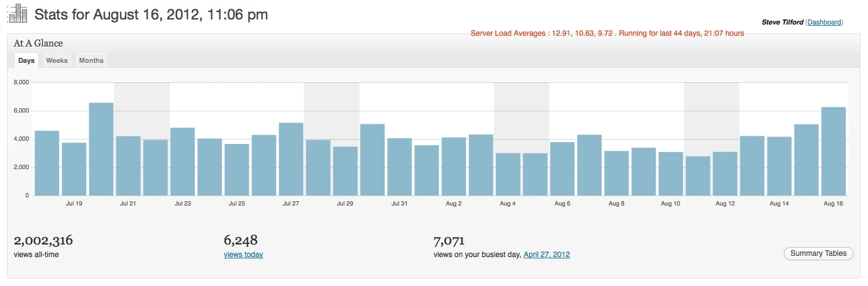The width and height of the screenshot is (868, 286).
Task: Click the Steve Tilford user name
Action: pos(782,22)
